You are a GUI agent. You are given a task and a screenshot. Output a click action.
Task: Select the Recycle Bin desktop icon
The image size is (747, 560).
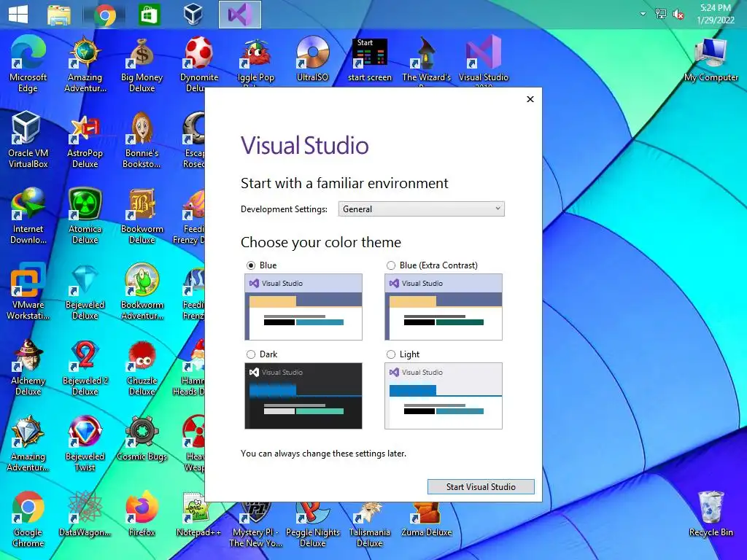click(711, 514)
